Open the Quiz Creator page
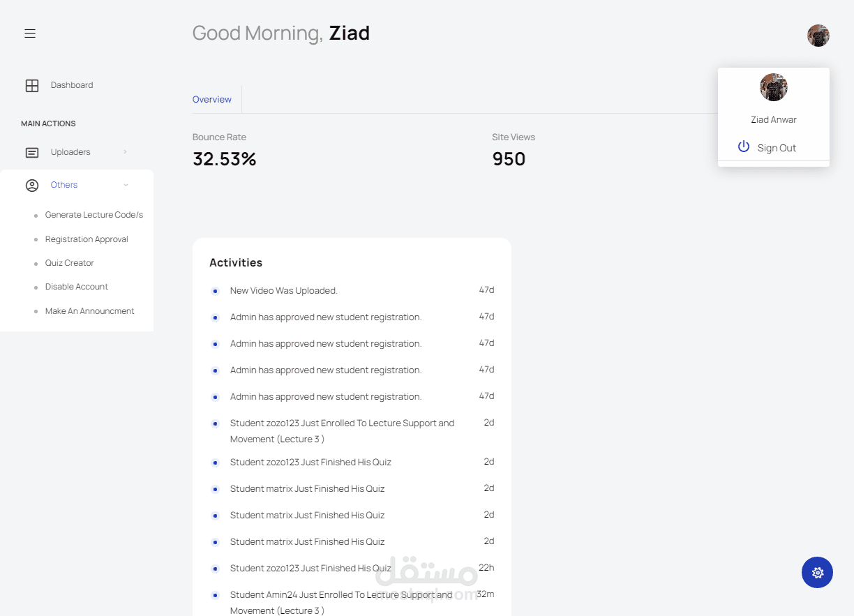 70,263
